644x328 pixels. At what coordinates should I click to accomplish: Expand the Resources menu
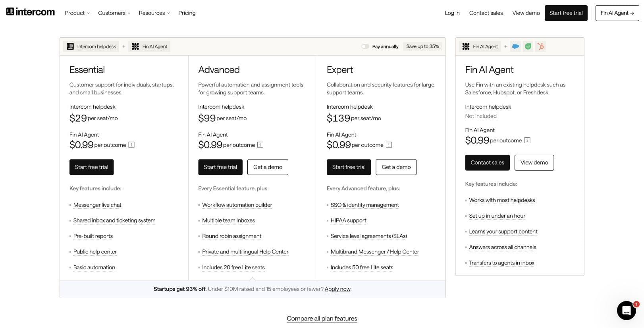[154, 13]
